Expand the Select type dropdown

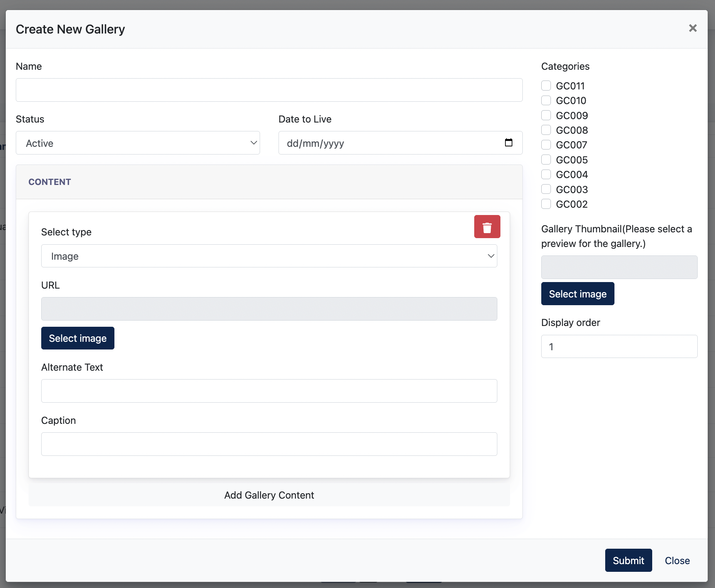[269, 256]
